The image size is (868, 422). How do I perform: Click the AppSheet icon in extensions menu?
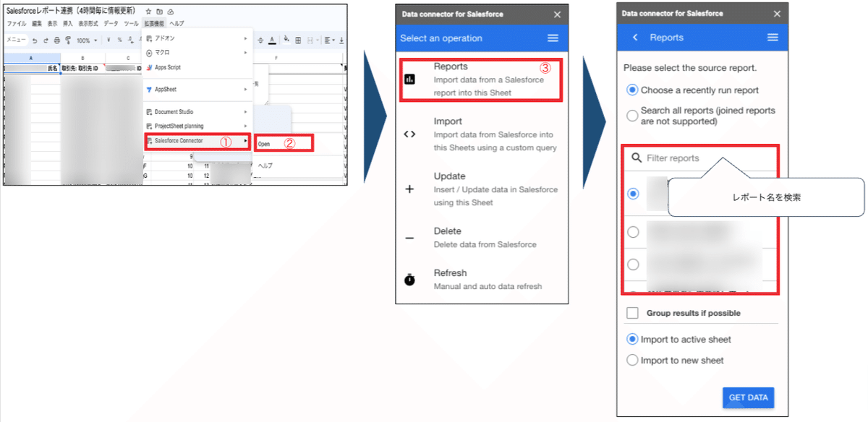pyautogui.click(x=149, y=90)
